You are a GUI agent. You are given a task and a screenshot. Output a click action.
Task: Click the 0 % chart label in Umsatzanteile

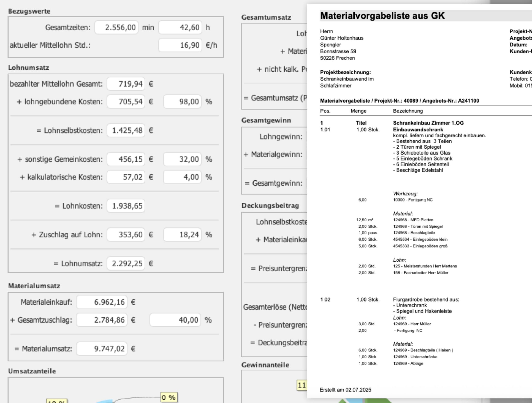(169, 397)
